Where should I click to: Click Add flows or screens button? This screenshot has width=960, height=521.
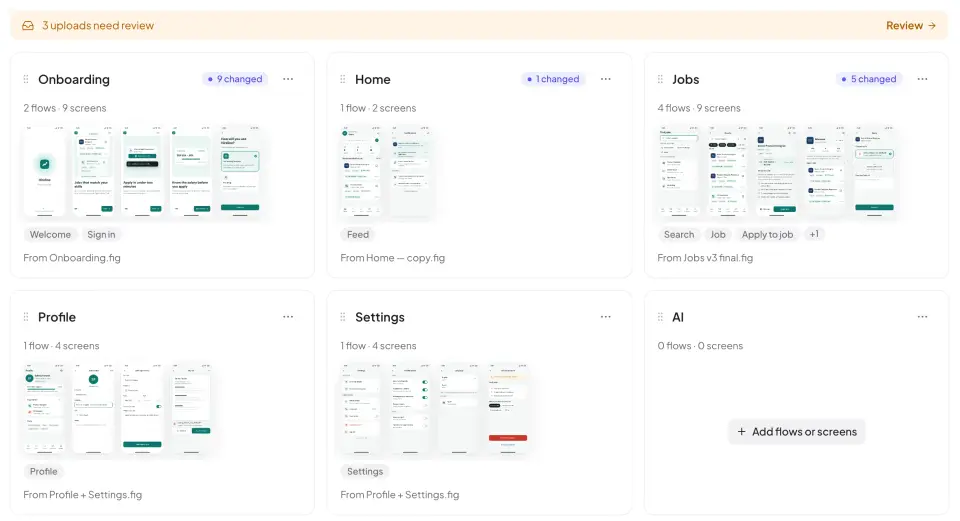tap(797, 432)
